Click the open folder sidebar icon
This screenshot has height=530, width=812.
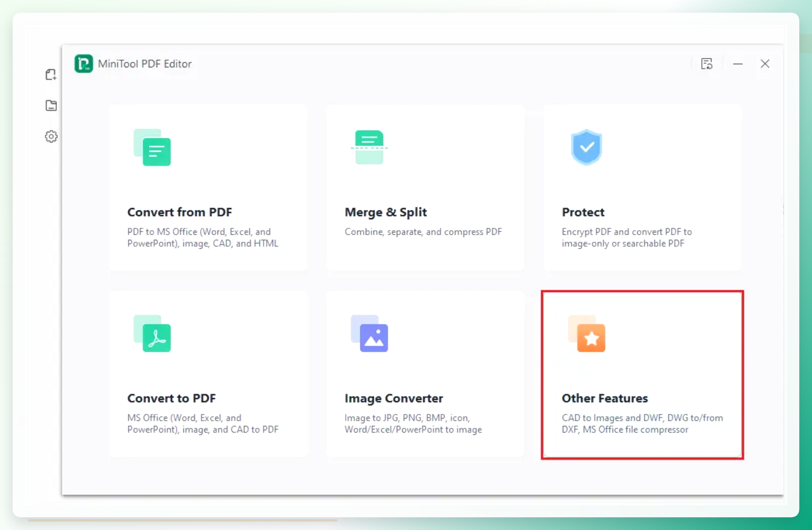pyautogui.click(x=51, y=106)
